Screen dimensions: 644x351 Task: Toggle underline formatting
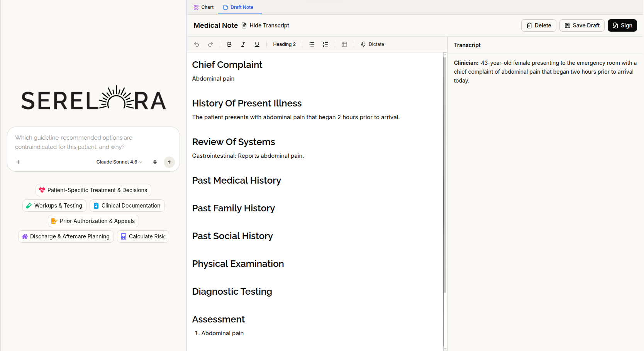(x=257, y=44)
